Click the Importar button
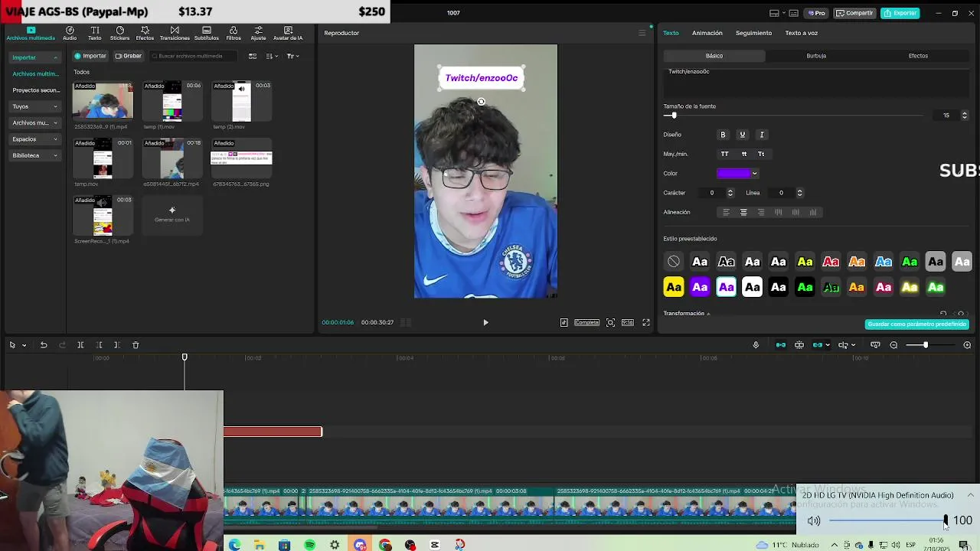980x551 pixels. [x=90, y=56]
